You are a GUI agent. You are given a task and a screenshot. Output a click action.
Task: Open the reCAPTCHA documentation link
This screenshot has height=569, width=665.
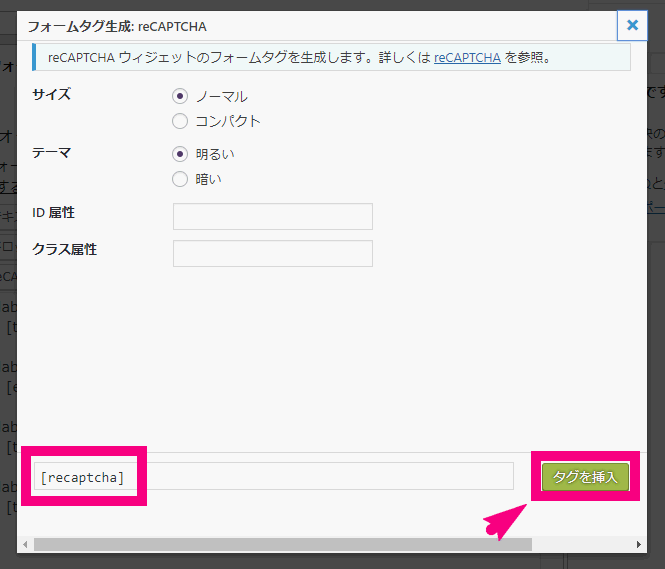(x=467, y=58)
